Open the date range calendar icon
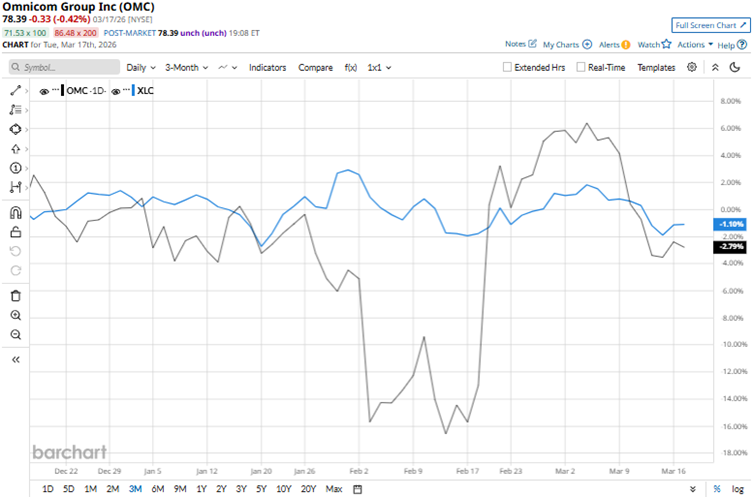The width and height of the screenshot is (752, 497). (x=357, y=489)
